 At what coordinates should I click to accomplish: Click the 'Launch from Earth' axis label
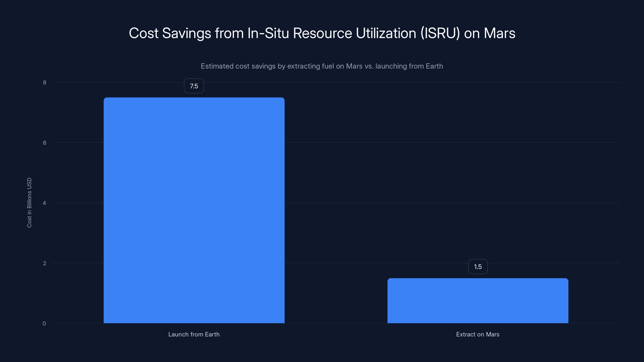[x=194, y=334]
